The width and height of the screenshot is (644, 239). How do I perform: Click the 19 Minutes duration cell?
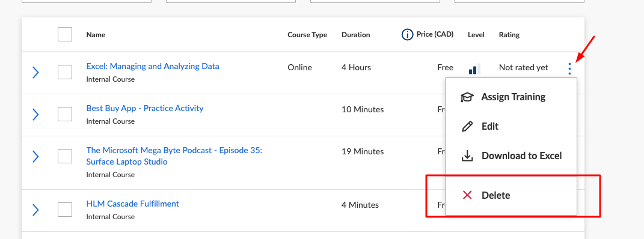tap(363, 151)
